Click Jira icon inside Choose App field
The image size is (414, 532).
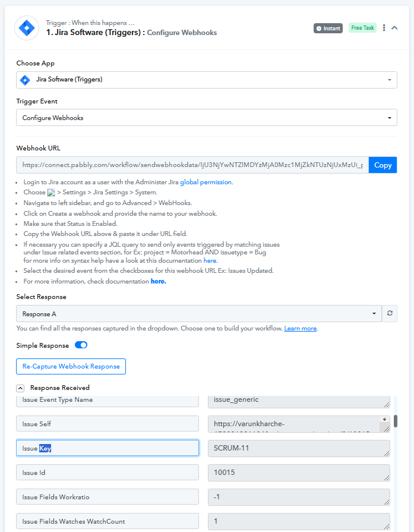(25, 80)
